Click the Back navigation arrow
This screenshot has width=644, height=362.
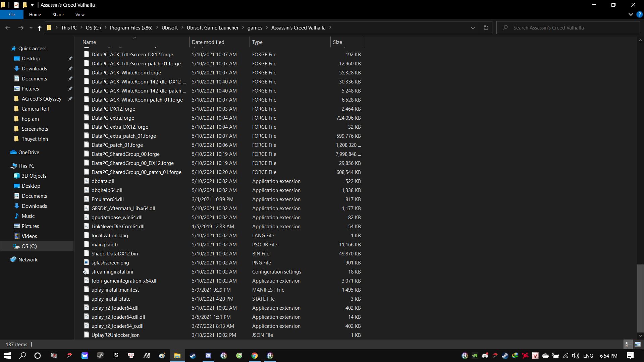pos(8,28)
